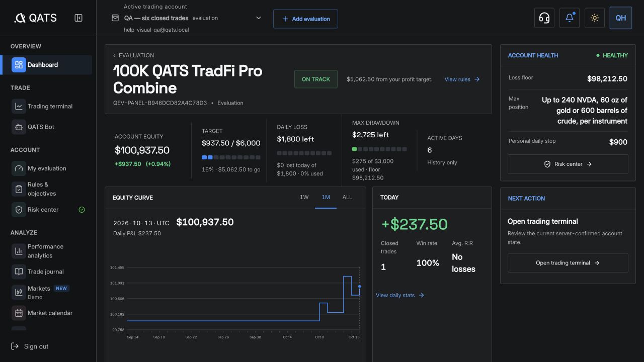Open Market calendar icon

[19, 313]
